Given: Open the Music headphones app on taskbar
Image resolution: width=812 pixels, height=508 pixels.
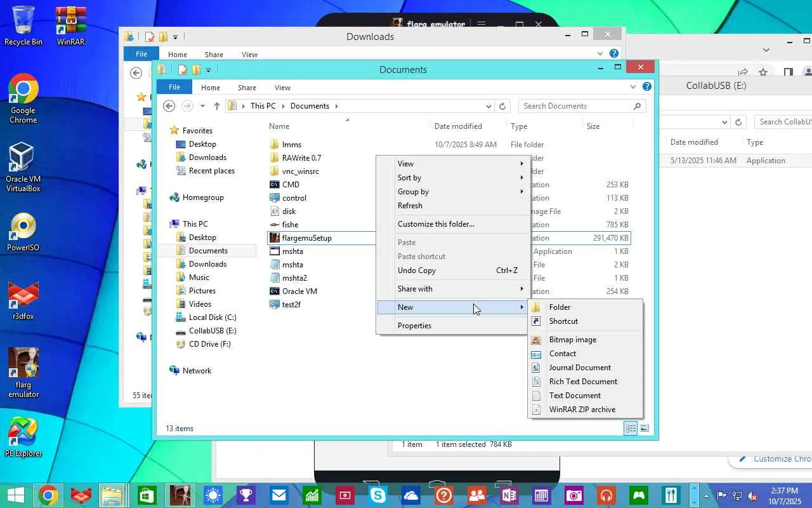Looking at the screenshot, I should pyautogui.click(x=607, y=495).
